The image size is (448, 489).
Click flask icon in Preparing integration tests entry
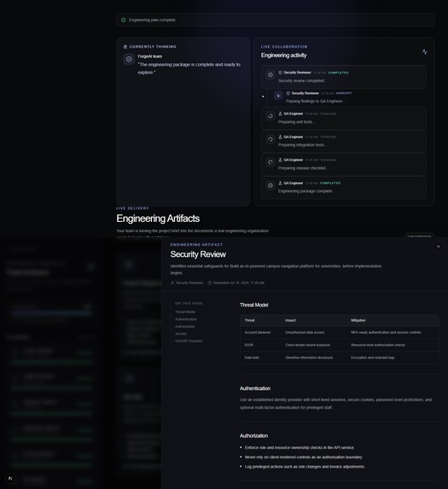click(x=280, y=137)
